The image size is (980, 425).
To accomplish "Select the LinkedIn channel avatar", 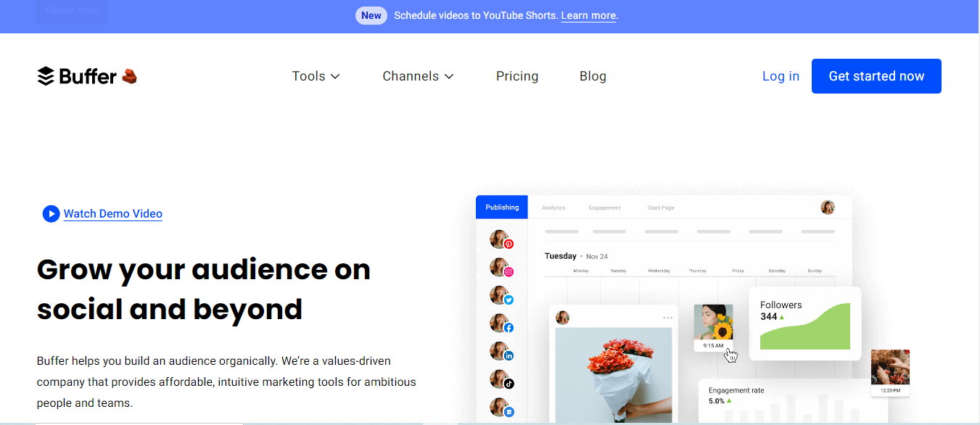I will click(x=501, y=352).
